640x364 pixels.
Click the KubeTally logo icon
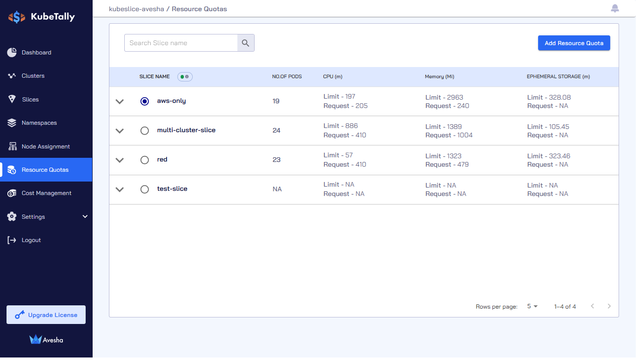tap(17, 17)
